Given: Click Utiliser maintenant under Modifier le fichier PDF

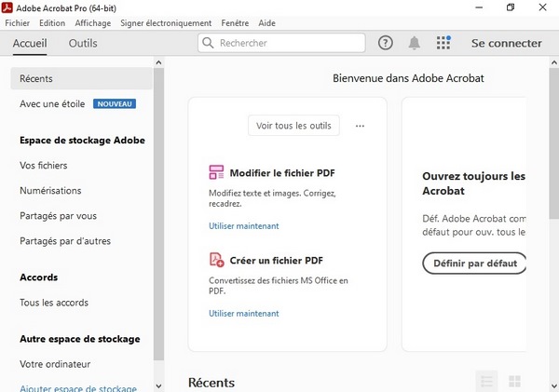Looking at the screenshot, I should point(243,226).
